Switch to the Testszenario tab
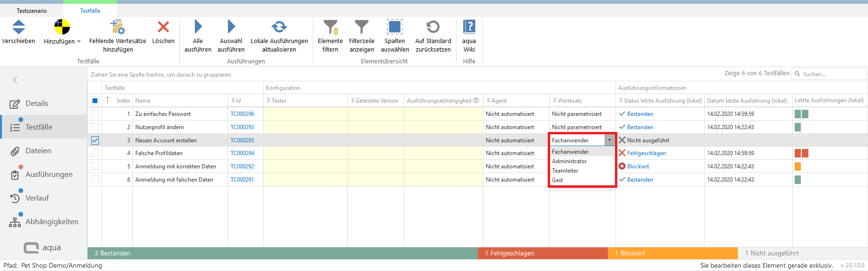This screenshot has height=271, width=868. (x=32, y=11)
